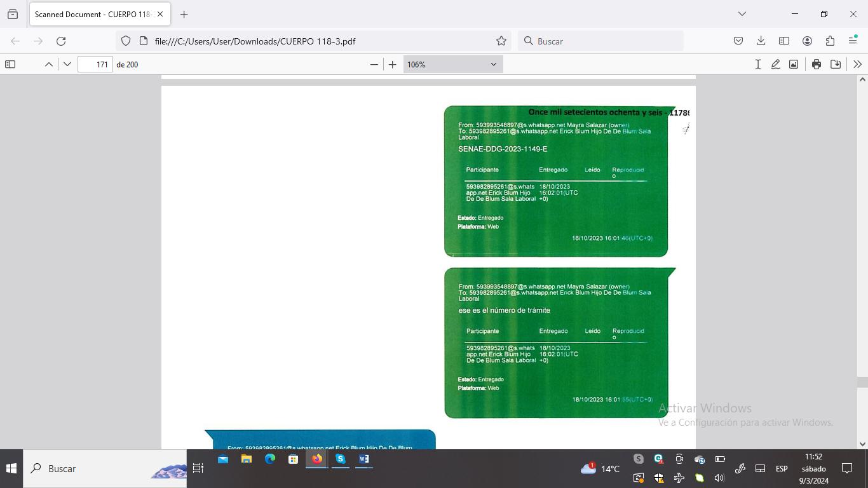868x488 pixels.
Task: Open the 106% zoom level dropdown
Action: click(x=453, y=64)
